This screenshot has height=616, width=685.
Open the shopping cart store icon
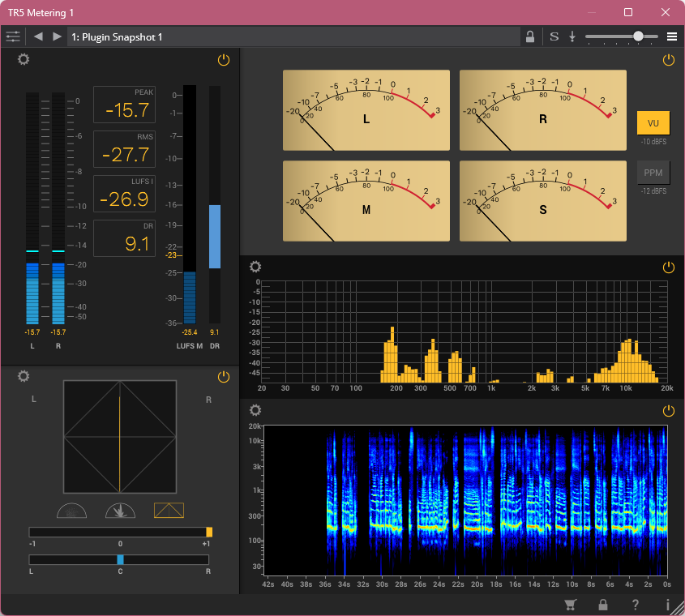569,605
